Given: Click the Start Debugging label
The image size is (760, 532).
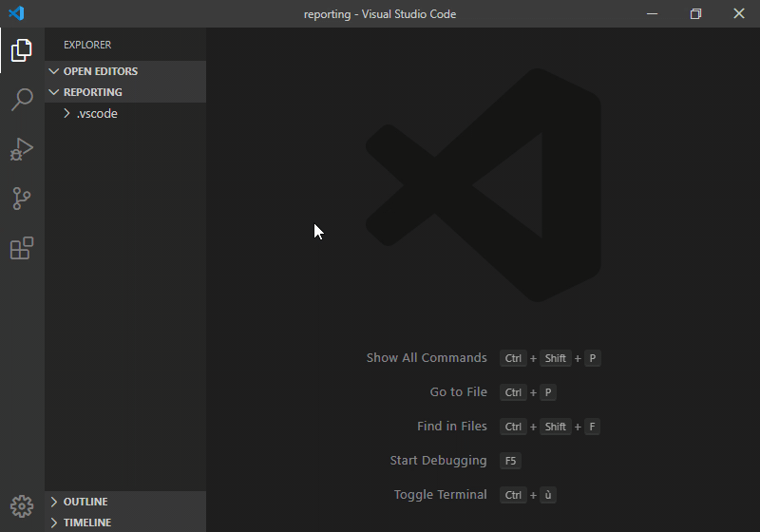Looking at the screenshot, I should (x=438, y=461).
